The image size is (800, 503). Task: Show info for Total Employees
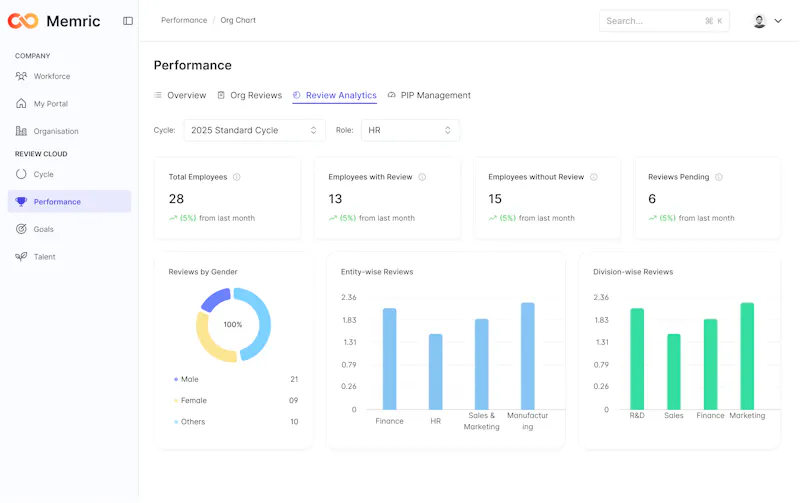click(x=237, y=177)
